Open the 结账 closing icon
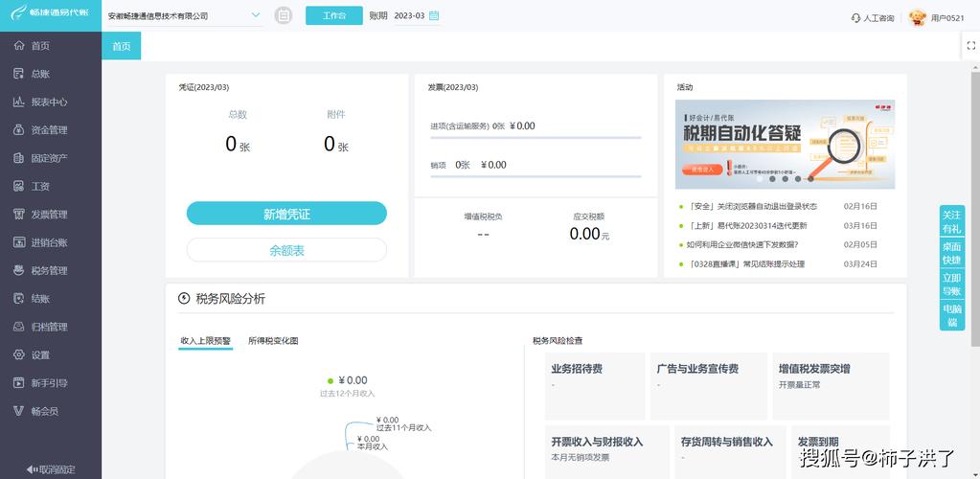980x479 pixels. 19,299
